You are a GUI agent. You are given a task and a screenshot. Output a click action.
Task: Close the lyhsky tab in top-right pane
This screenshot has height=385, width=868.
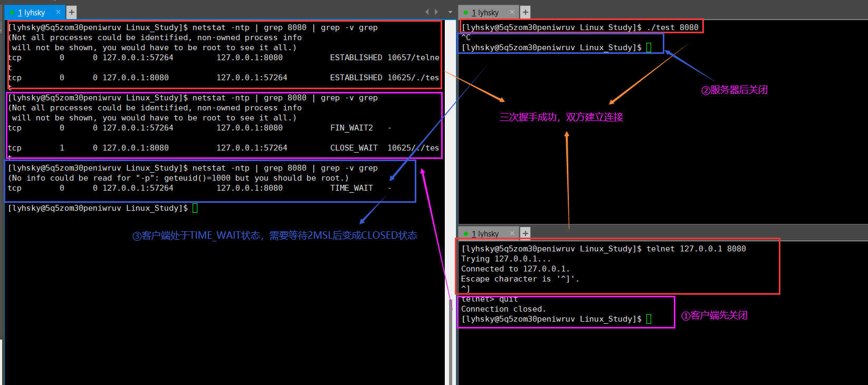(x=512, y=12)
